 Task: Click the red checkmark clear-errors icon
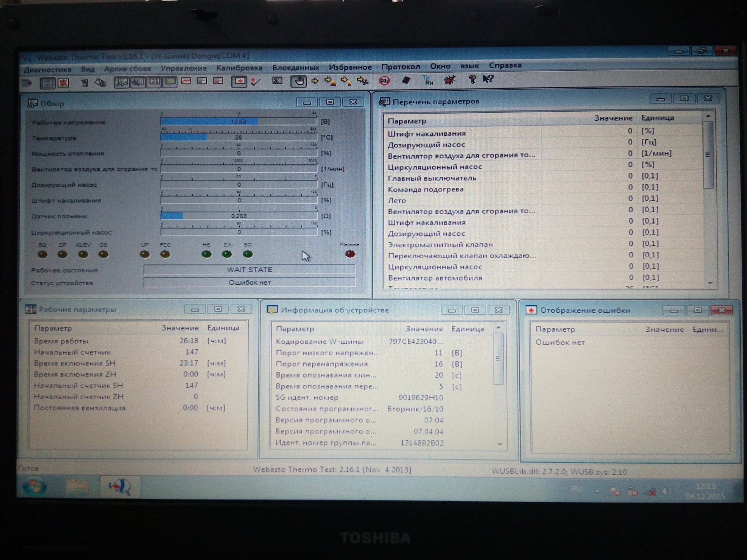tap(255, 81)
